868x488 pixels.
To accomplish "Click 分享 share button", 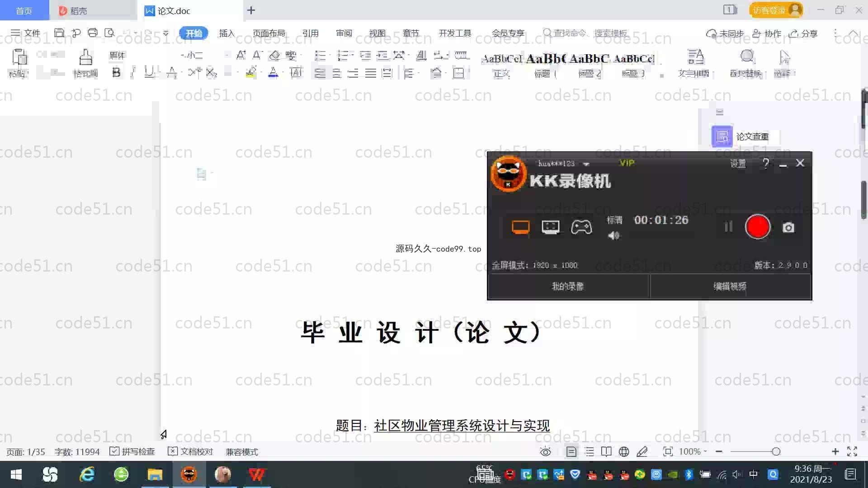I will [803, 33].
